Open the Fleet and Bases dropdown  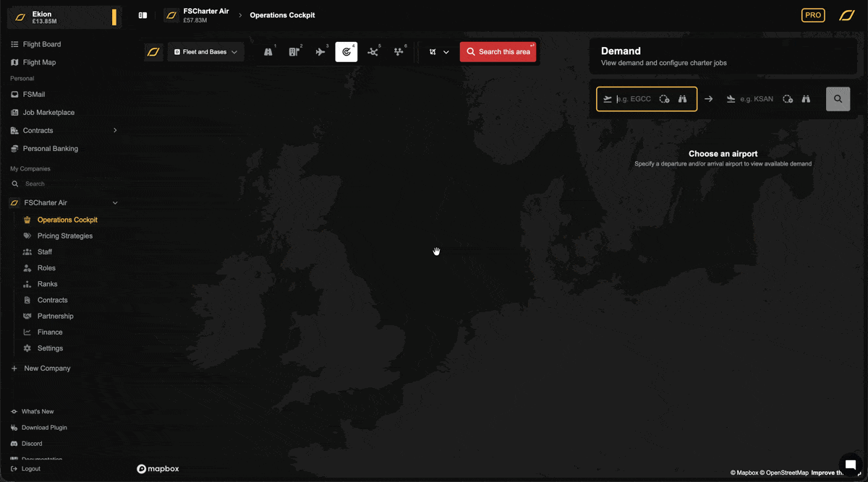[x=206, y=52]
